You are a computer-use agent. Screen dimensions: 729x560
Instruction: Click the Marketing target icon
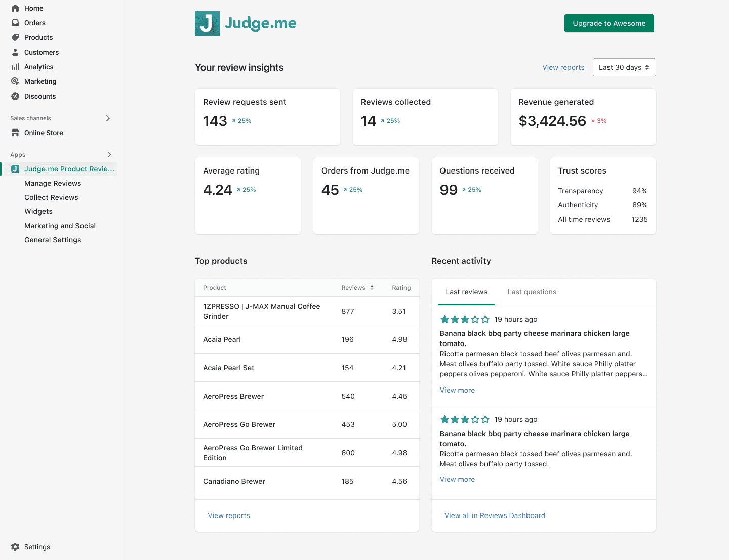click(15, 81)
